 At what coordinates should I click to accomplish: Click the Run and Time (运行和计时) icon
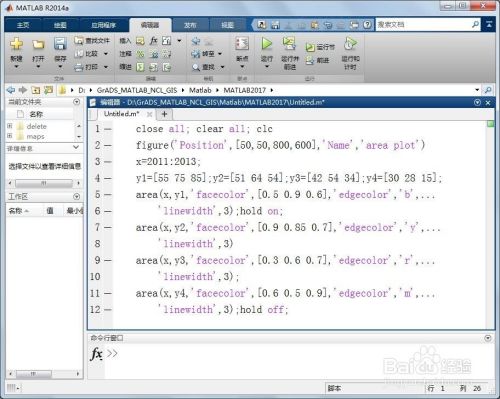350,44
